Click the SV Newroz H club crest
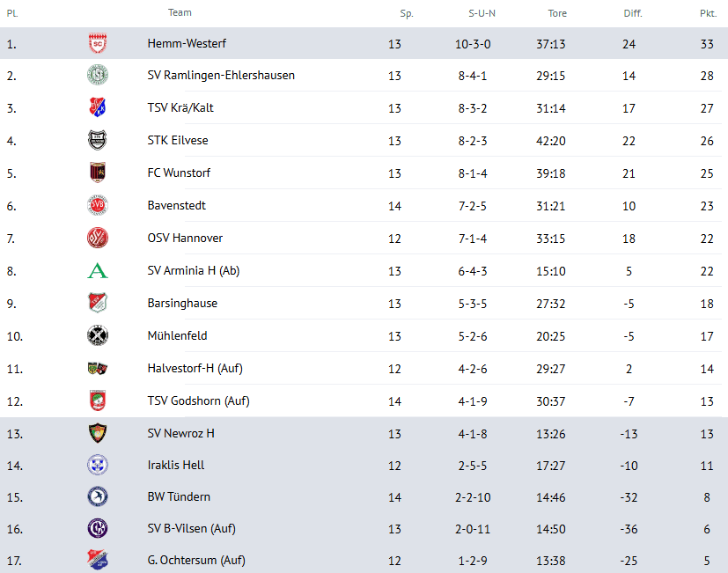Image resolution: width=728 pixels, height=573 pixels. (98, 433)
